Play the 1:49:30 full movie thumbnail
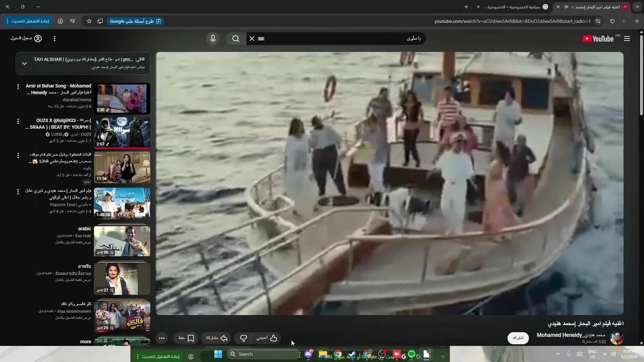644x362 pixels. (x=122, y=204)
